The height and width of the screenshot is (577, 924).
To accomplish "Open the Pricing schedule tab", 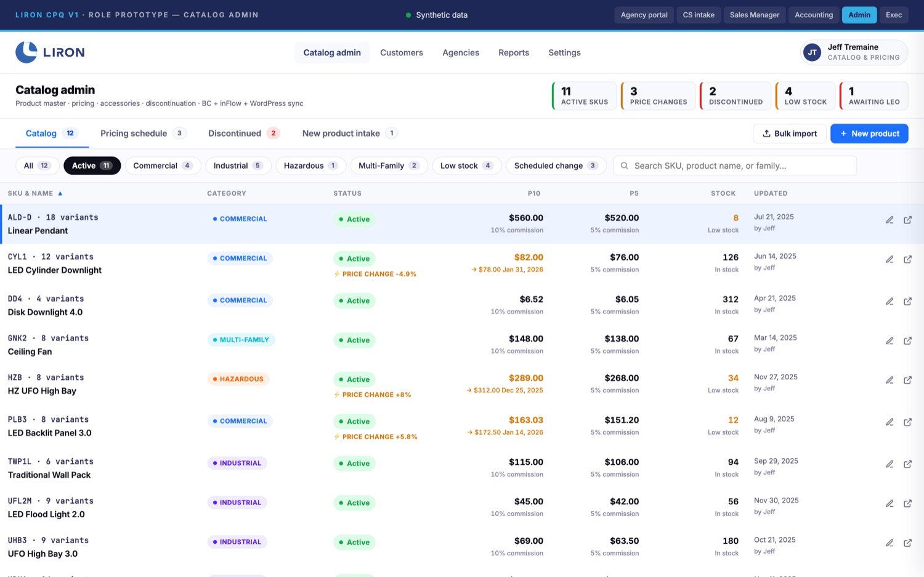I will point(143,133).
